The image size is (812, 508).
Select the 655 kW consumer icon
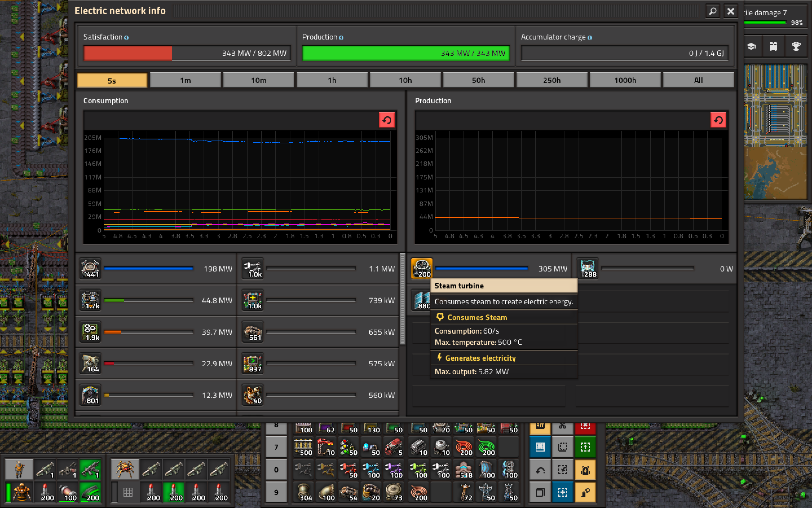pyautogui.click(x=253, y=332)
